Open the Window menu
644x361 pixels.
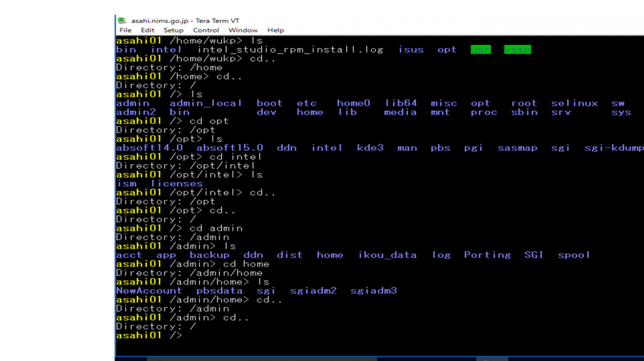[243, 30]
